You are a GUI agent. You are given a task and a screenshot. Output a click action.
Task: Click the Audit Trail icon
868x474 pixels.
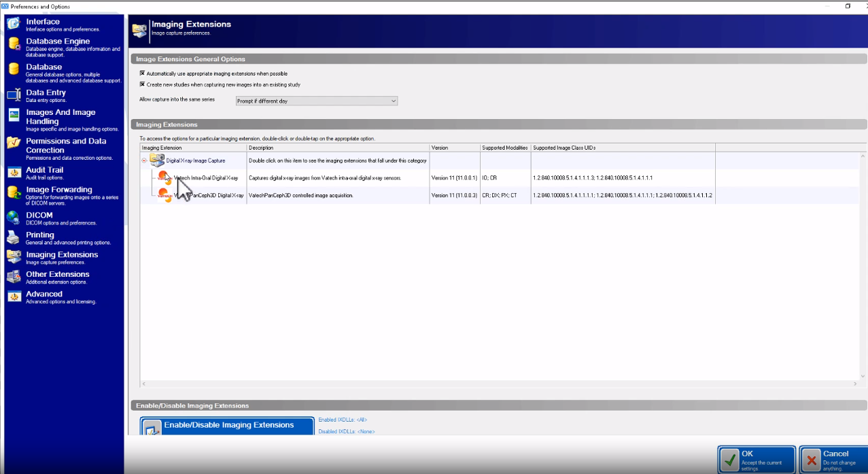pyautogui.click(x=14, y=173)
